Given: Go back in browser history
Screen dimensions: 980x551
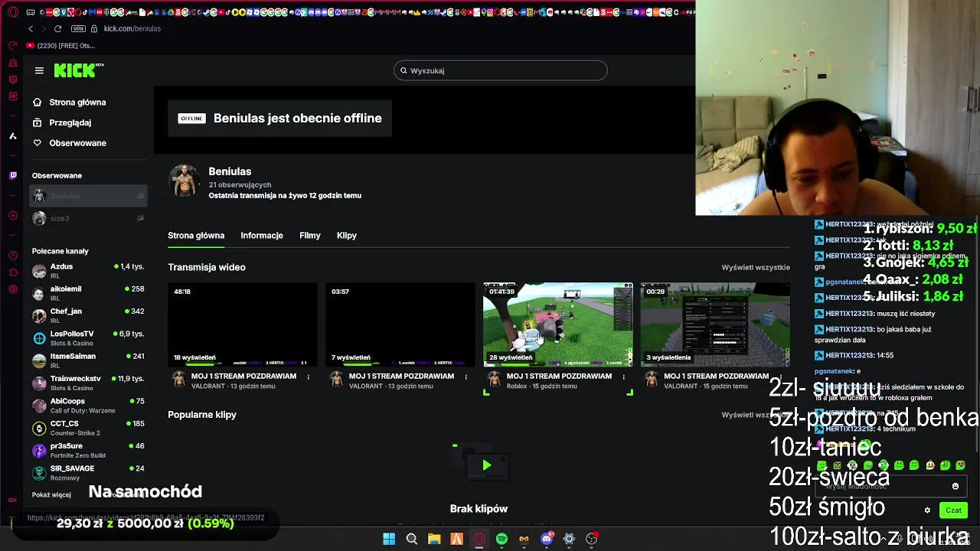Looking at the screenshot, I should [x=31, y=28].
